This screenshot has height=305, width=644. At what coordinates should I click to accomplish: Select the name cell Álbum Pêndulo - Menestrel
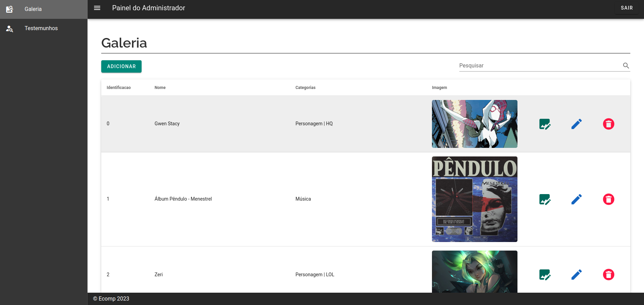[183, 199]
